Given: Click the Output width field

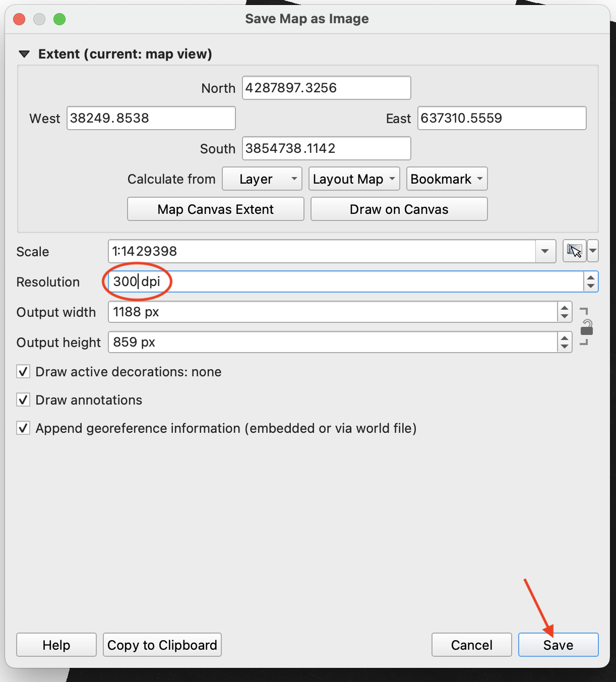Looking at the screenshot, I should [333, 312].
